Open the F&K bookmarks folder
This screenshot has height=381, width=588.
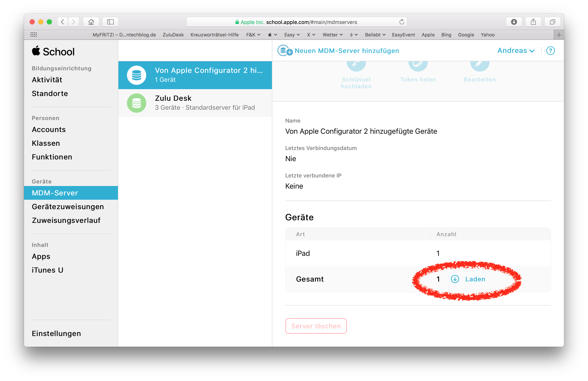[253, 35]
